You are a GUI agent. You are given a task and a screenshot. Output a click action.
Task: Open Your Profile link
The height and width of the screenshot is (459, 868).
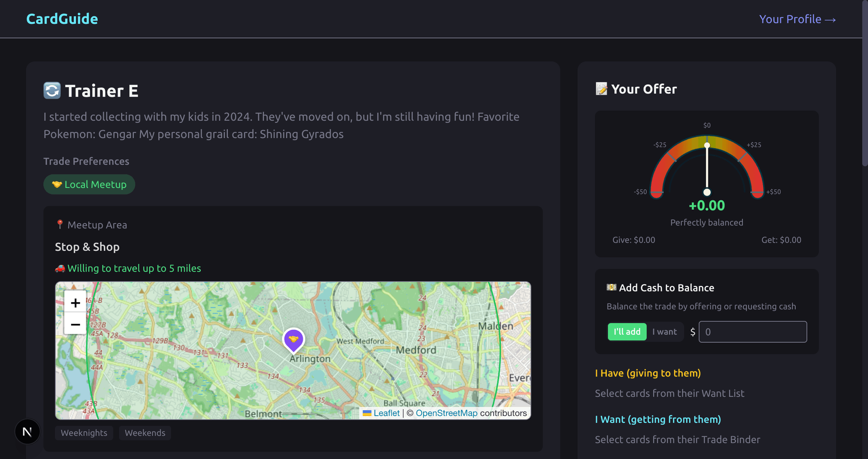pos(797,19)
